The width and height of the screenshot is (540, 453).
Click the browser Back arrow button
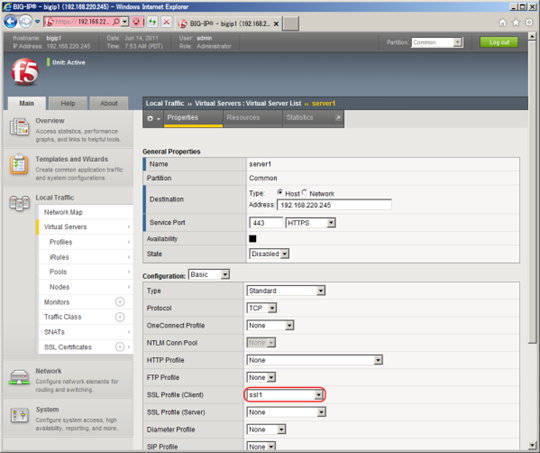(11, 22)
